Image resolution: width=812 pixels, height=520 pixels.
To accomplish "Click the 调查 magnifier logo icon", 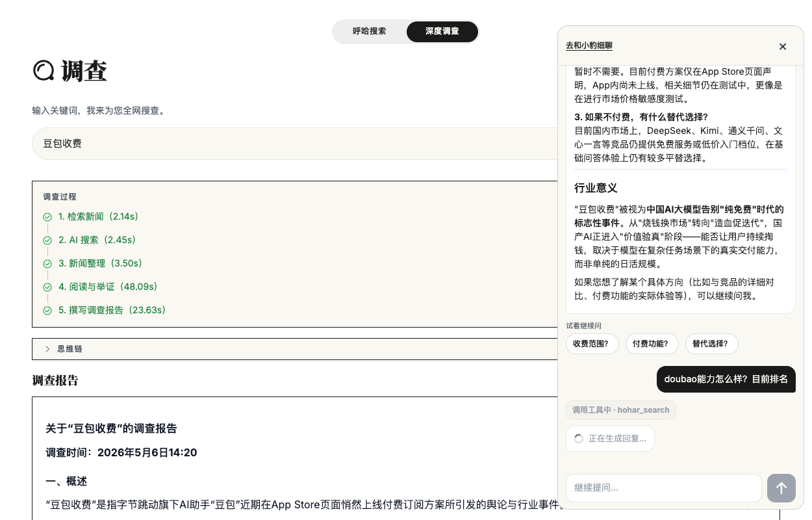I will click(x=44, y=70).
